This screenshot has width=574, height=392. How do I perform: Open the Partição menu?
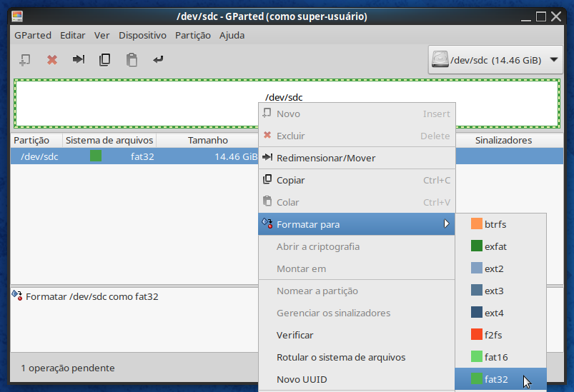pos(193,36)
